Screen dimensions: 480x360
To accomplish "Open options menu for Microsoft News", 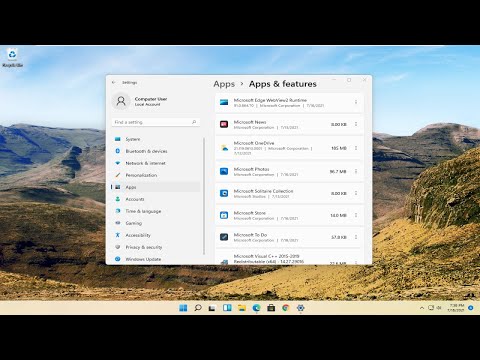I will click(356, 124).
